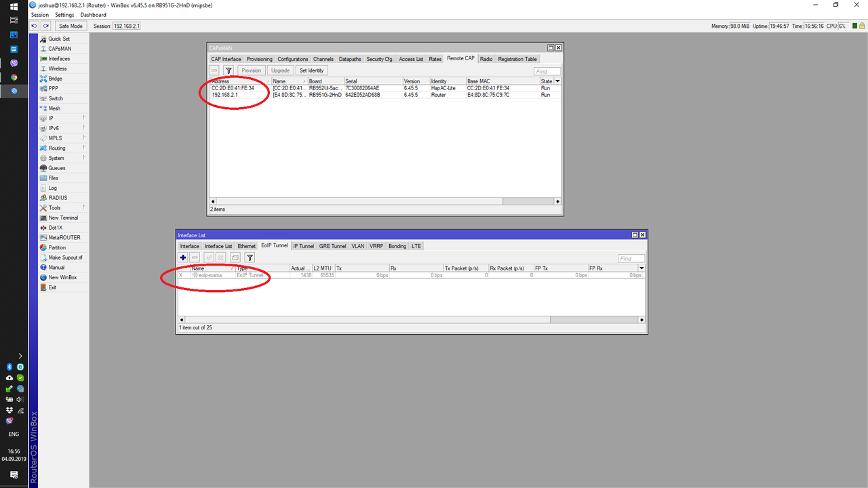Screen dimensions: 868x488
Task: Expand the Routing submenu
Action: pos(64,148)
